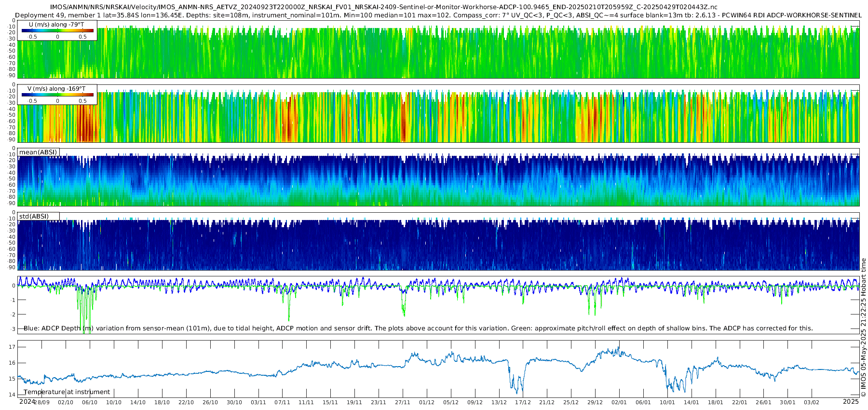868x410 pixels.
Task: Select the 17/12 date tick label
Action: pos(523,402)
